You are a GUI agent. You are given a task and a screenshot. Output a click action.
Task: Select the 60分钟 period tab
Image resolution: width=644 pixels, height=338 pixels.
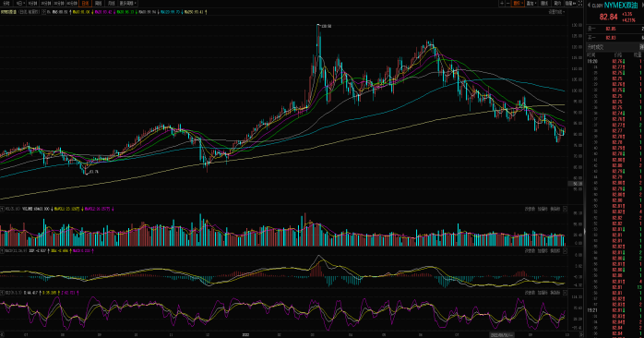[72, 4]
